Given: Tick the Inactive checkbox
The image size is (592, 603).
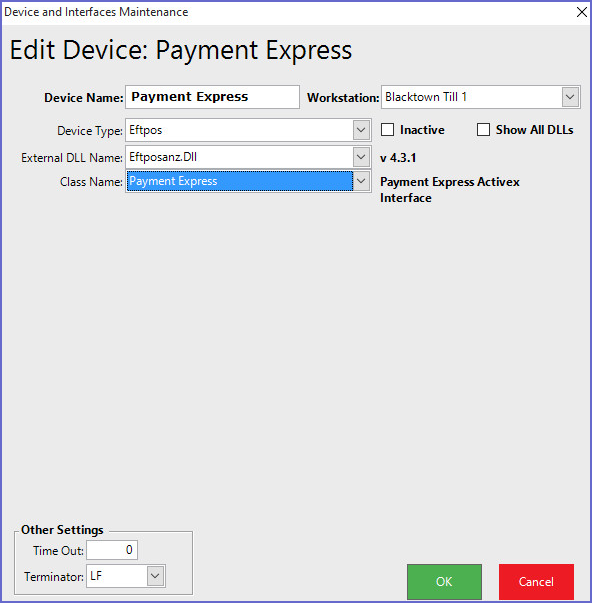Looking at the screenshot, I should coord(387,130).
